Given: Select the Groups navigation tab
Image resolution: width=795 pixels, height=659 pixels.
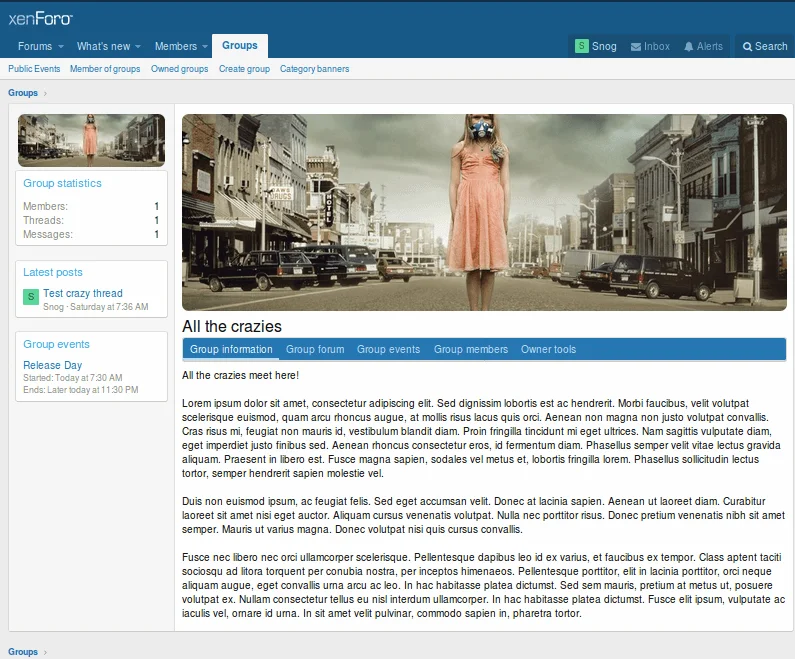Looking at the screenshot, I should (240, 45).
